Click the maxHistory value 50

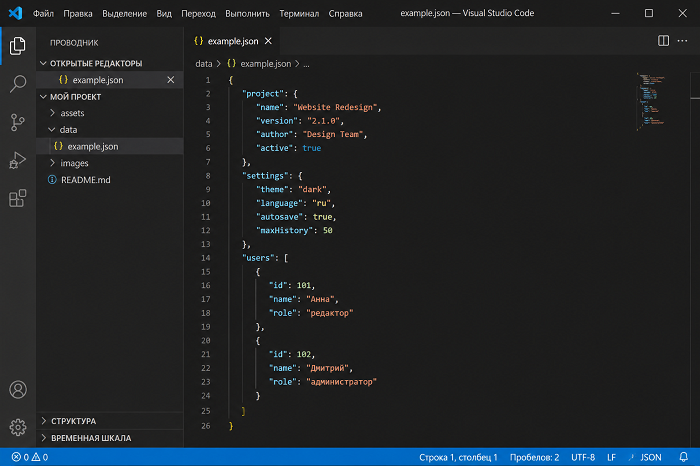328,230
